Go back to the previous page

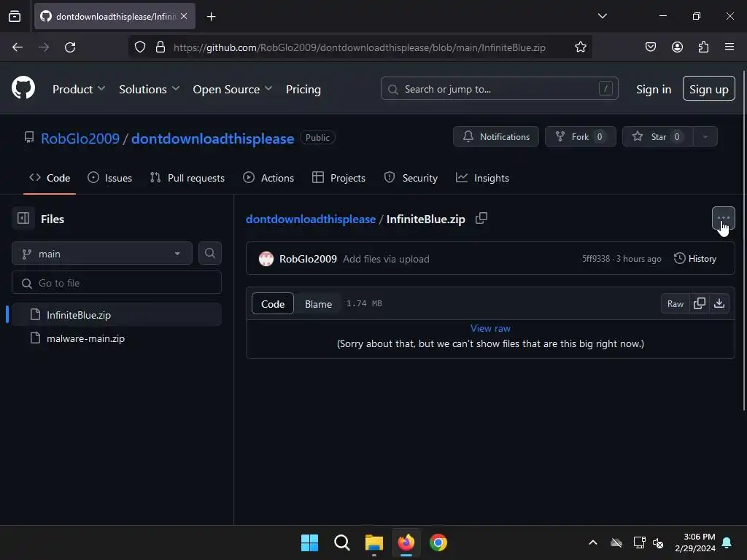click(x=18, y=47)
